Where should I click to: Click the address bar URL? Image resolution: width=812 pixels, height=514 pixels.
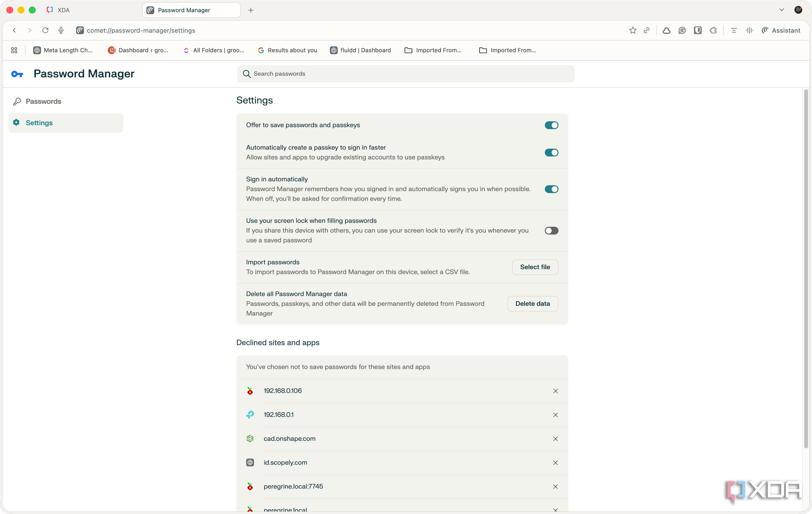point(141,30)
